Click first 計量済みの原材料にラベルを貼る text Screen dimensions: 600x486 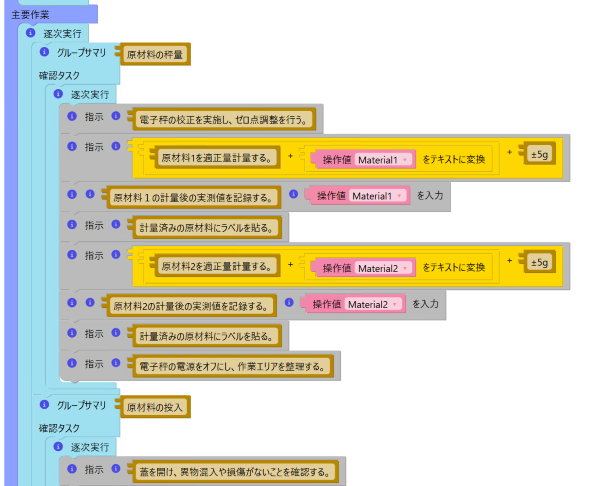click(207, 226)
